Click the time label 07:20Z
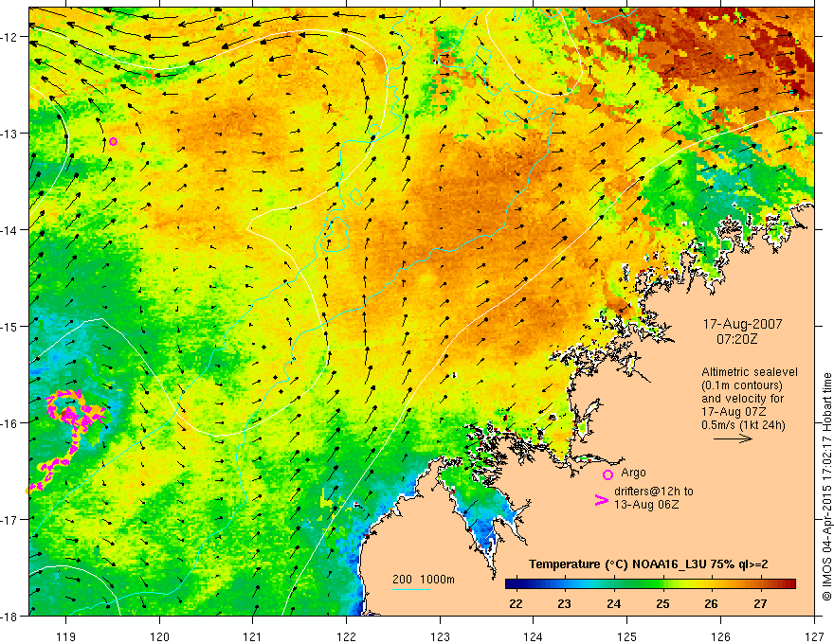The image size is (834, 644). tap(736, 339)
